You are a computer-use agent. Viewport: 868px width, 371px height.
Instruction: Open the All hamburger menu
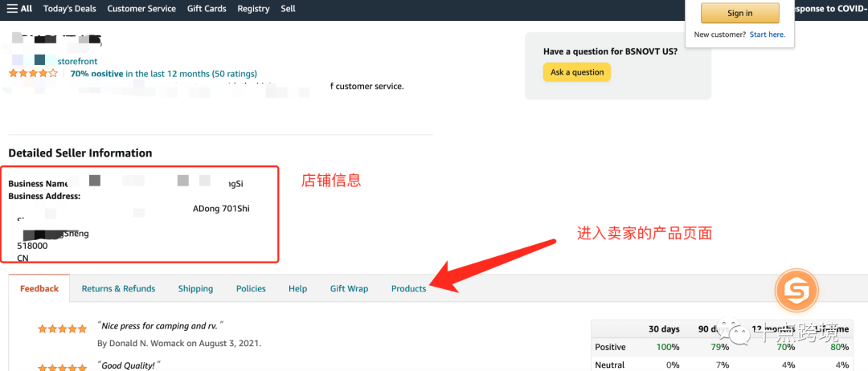19,8
